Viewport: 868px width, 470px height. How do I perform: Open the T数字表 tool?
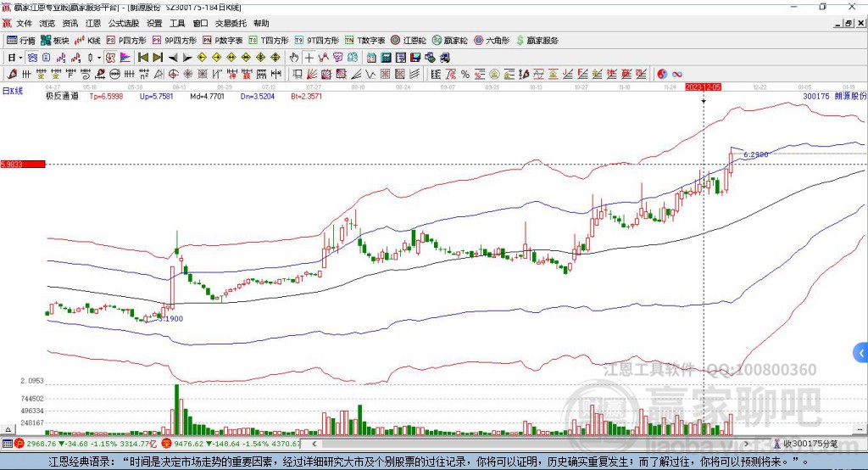click(364, 41)
